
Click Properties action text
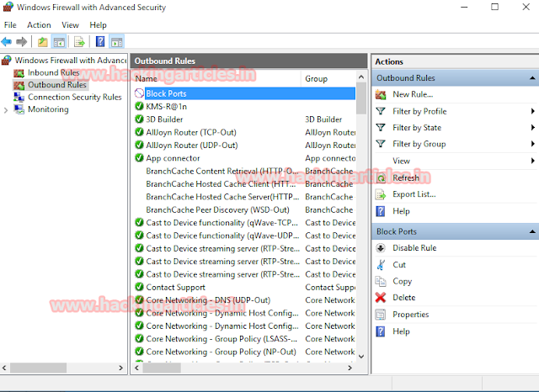tap(411, 315)
